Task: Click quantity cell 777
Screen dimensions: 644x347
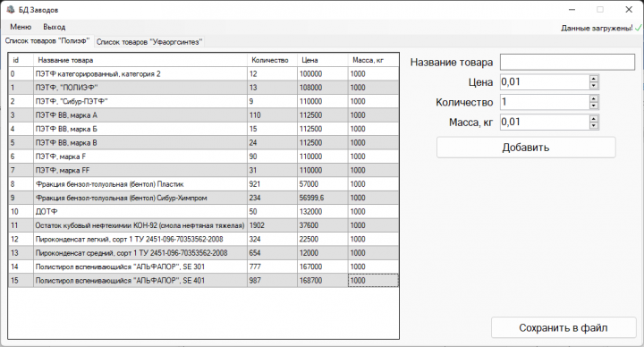Action: [272, 267]
